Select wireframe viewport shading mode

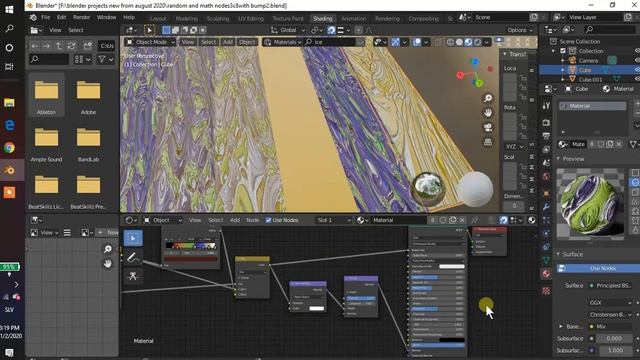pyautogui.click(x=450, y=42)
